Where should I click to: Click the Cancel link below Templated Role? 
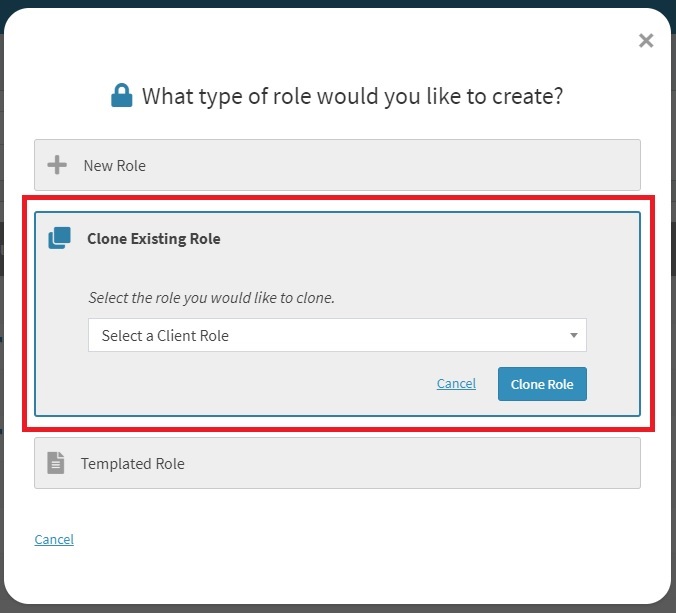(54, 539)
